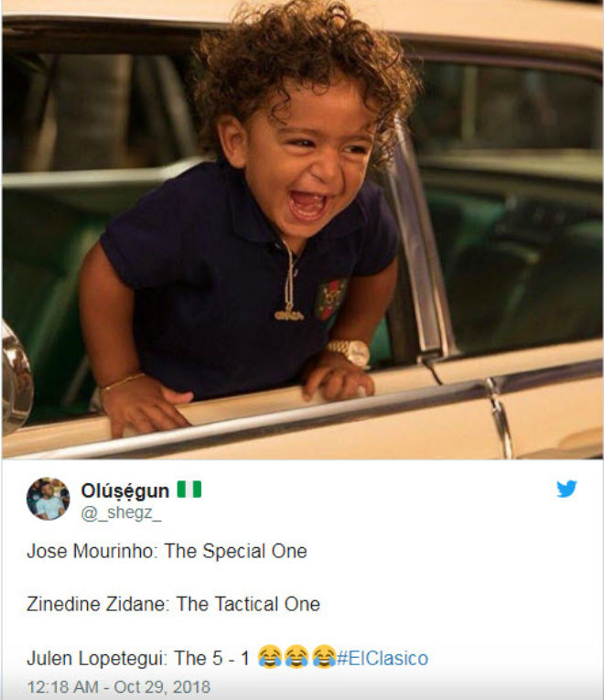Select the "Jose Mourinho: The Special One" line
This screenshot has width=604, height=700.
[167, 551]
